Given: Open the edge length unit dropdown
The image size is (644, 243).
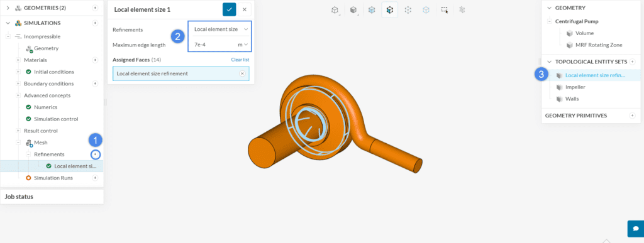Looking at the screenshot, I should [x=243, y=44].
